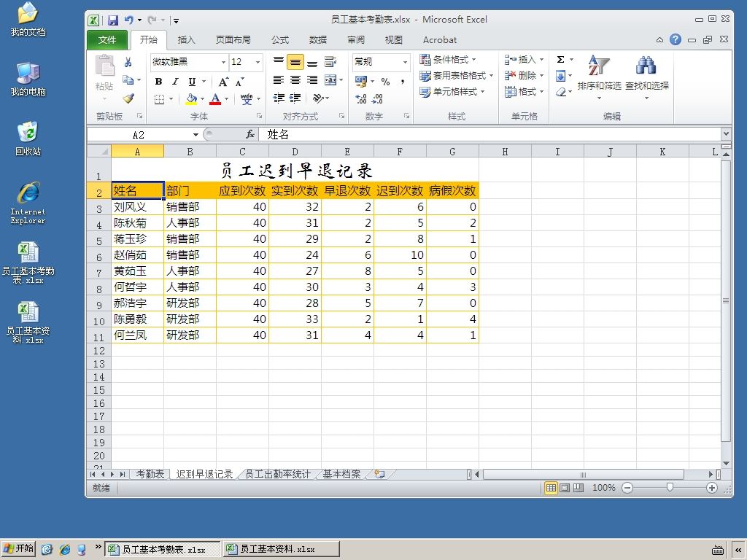Insert AutoSum with the sigma icon

point(561,60)
